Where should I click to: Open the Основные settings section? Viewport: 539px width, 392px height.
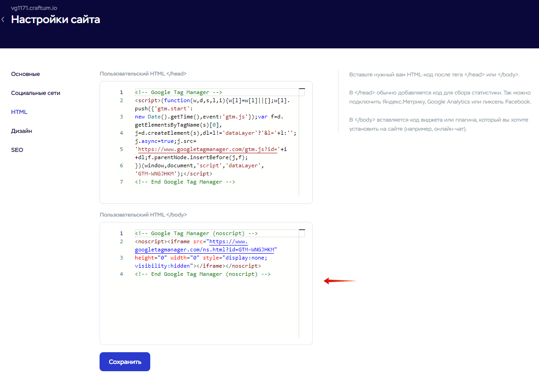pos(25,74)
